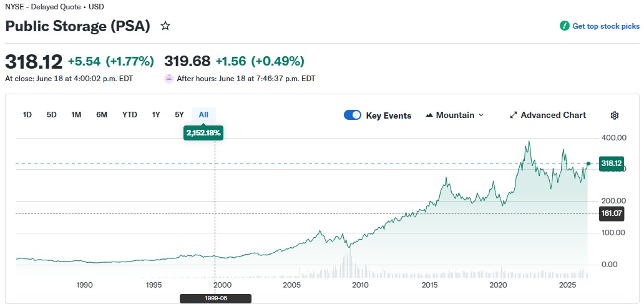644x304 pixels.
Task: Select the All time range
Action: tap(203, 115)
